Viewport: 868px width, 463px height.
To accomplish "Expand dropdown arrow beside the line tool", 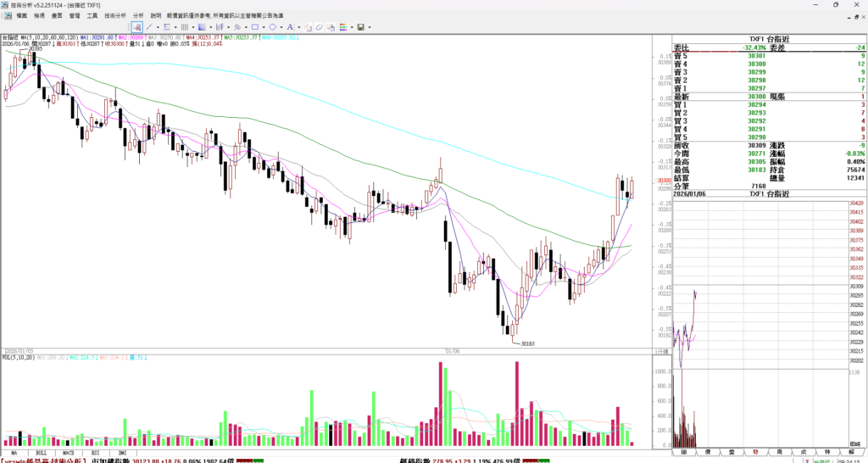I will pyautogui.click(x=158, y=27).
